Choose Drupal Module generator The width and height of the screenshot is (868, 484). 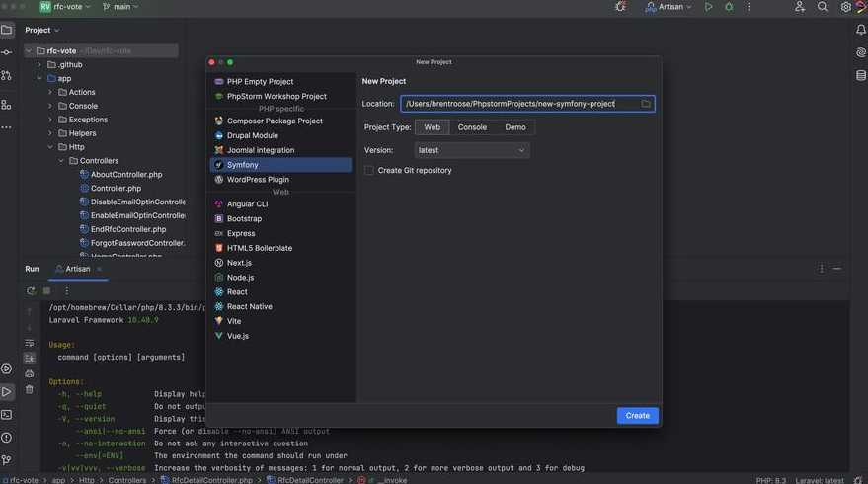(280, 135)
